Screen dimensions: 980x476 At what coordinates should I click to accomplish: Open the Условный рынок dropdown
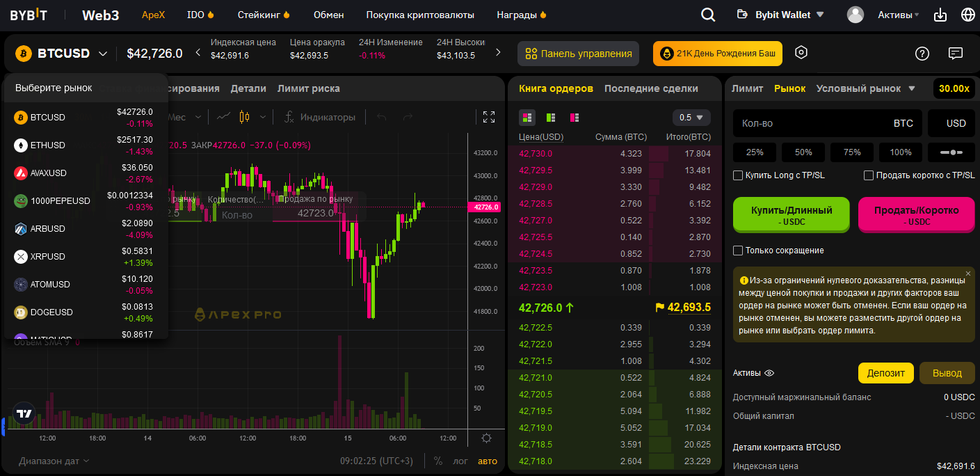865,88
